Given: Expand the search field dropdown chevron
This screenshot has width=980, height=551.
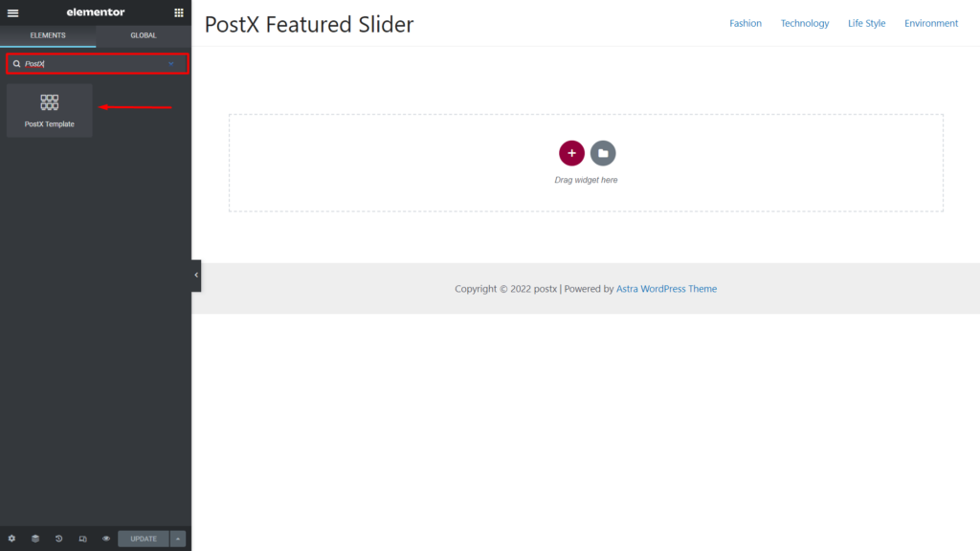Looking at the screenshot, I should 170,64.
